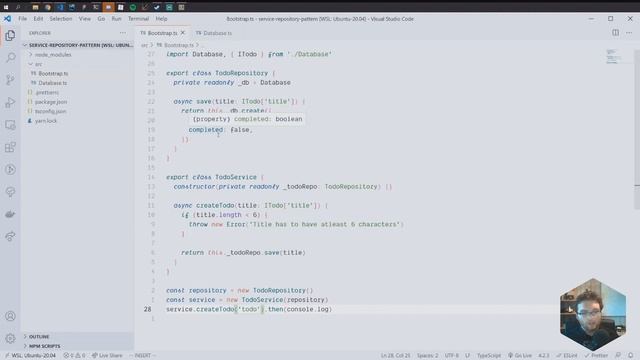This screenshot has width=640, height=360.
Task: Open the notifications bell in status bar
Action: click(631, 356)
